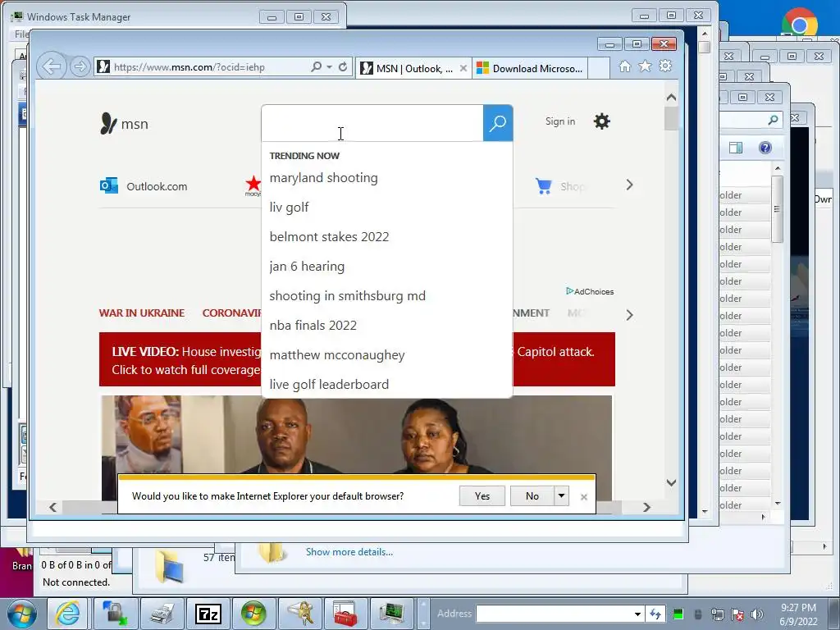The width and height of the screenshot is (840, 630).
Task: Open the Outlook.com shortcut link
Action: (157, 186)
